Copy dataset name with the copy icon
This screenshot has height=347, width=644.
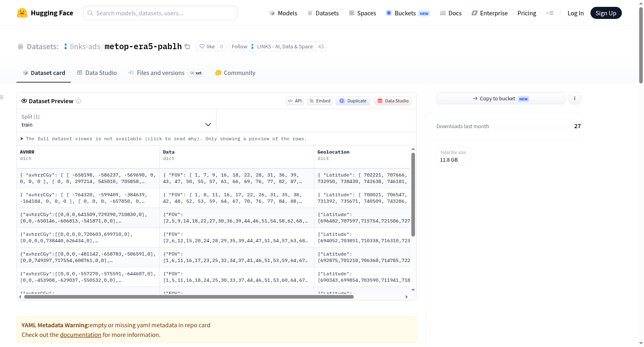click(x=187, y=46)
